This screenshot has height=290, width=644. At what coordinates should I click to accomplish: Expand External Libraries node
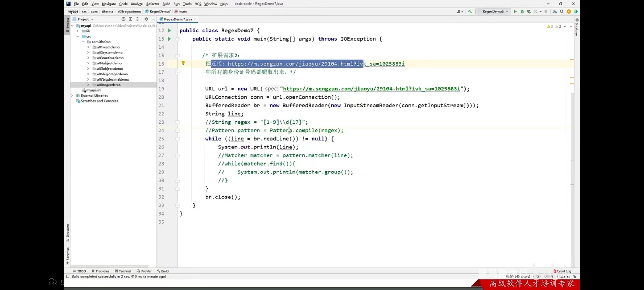tap(72, 95)
